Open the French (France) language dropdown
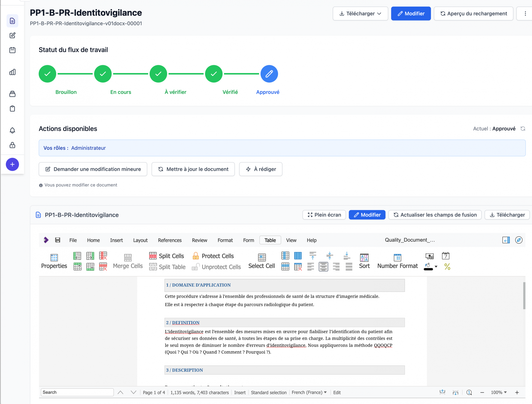532x404 pixels. coord(309,392)
